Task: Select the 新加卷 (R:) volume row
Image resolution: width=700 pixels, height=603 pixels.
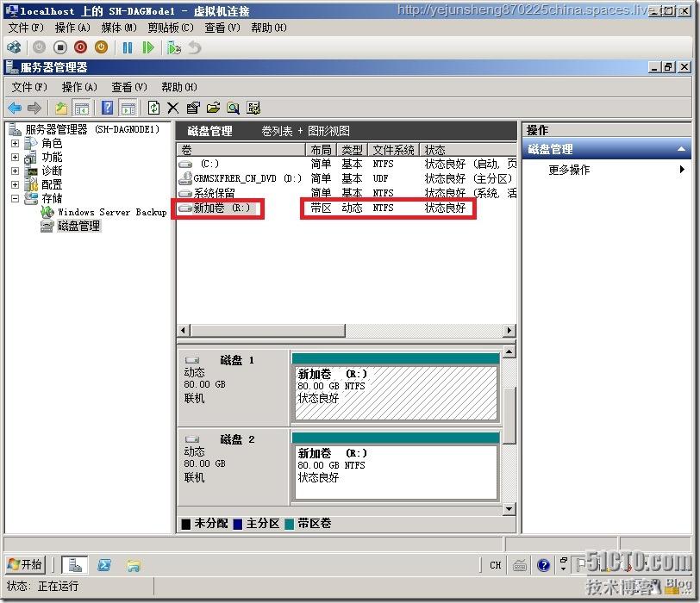Action: coord(347,208)
